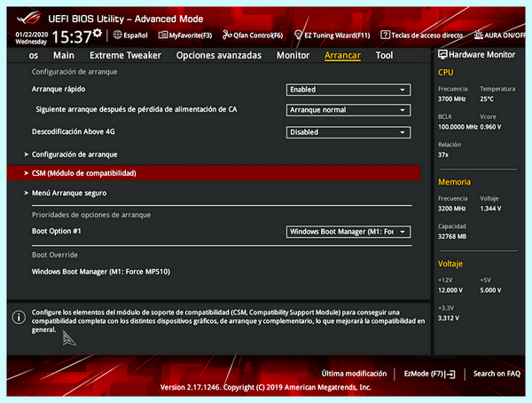Click the 12.000 V value
The height and width of the screenshot is (403, 532).
[450, 290]
